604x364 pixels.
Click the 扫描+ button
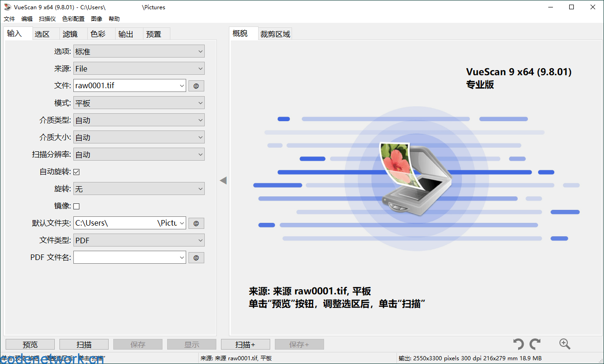[x=246, y=344]
